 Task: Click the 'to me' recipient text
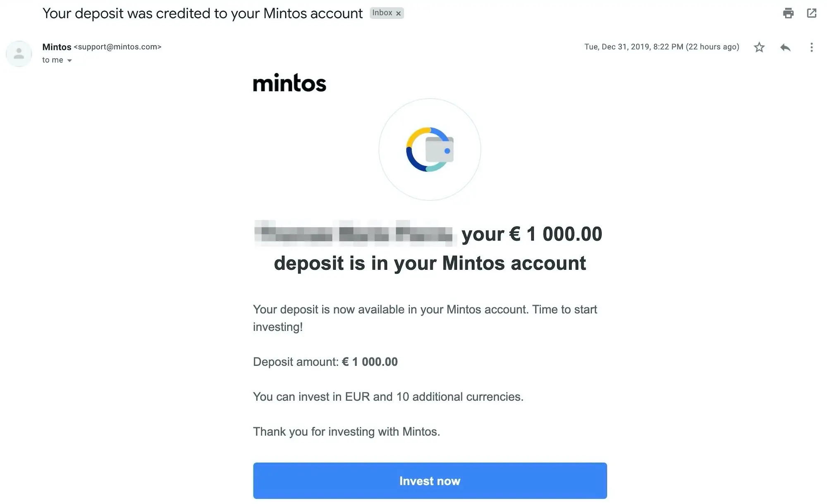(x=53, y=60)
